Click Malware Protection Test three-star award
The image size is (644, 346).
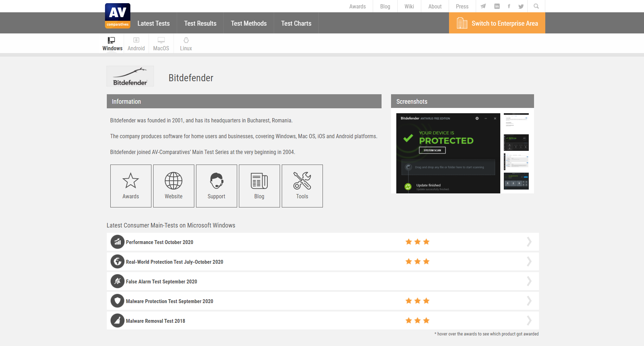(417, 301)
